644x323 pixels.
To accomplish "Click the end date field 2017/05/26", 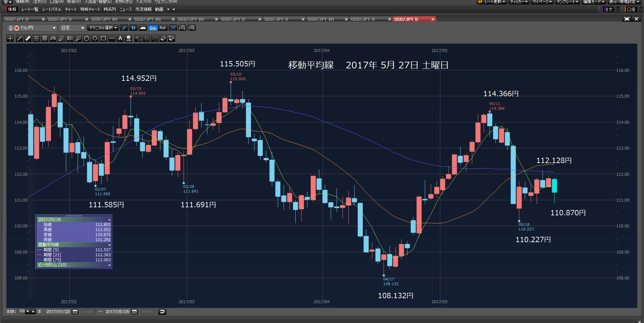I will pyautogui.click(x=117, y=312).
